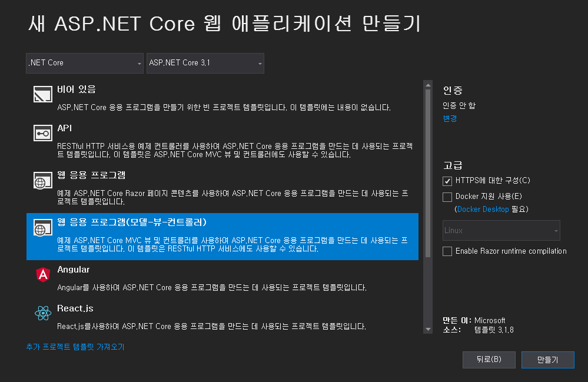Click the 비어 있음 template description text

(224, 107)
